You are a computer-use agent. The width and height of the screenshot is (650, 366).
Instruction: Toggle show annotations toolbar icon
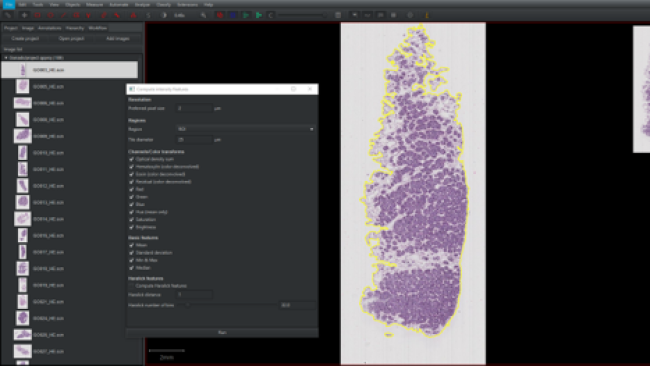click(x=220, y=15)
